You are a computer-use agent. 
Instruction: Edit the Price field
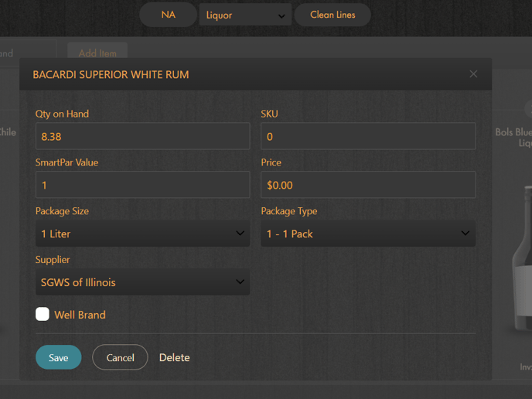368,185
